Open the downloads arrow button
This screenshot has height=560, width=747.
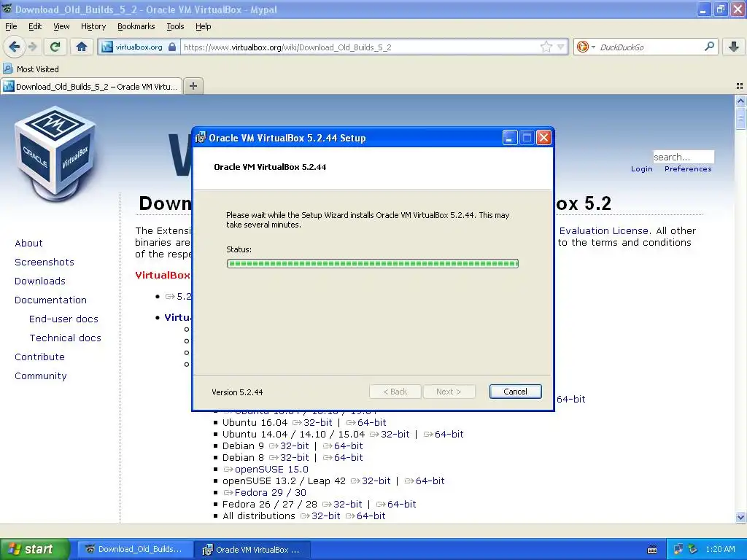click(734, 47)
